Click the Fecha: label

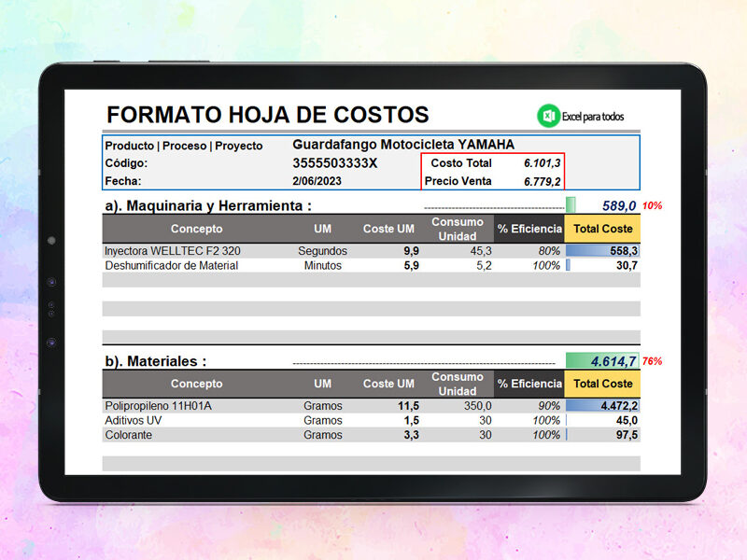(123, 181)
